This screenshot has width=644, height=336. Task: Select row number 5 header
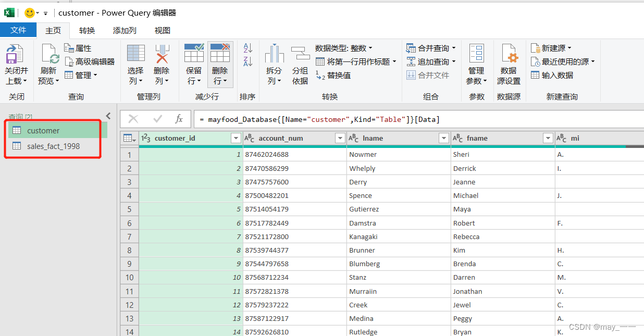tap(129, 209)
